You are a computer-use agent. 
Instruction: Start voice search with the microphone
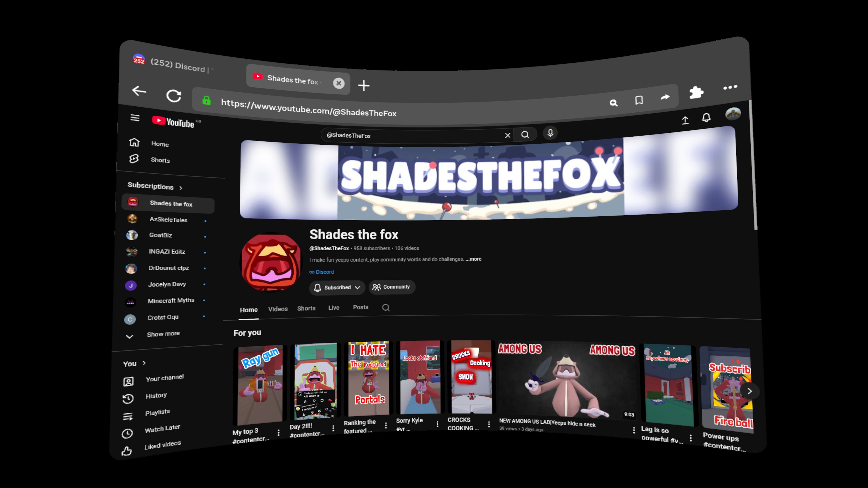coord(550,133)
